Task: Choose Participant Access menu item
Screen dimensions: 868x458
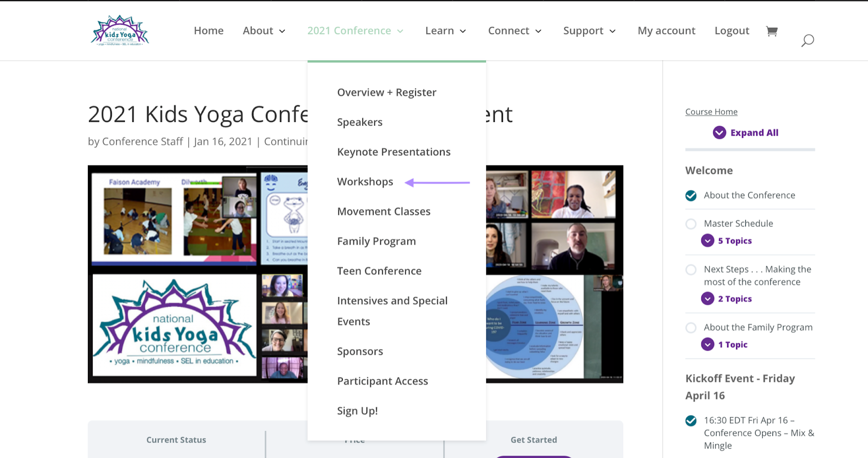Action: [382, 381]
